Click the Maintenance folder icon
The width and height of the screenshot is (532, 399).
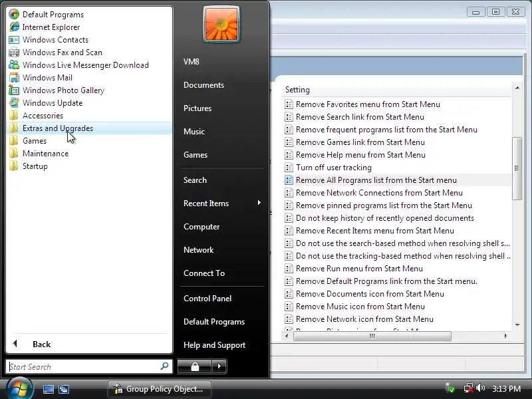14,154
